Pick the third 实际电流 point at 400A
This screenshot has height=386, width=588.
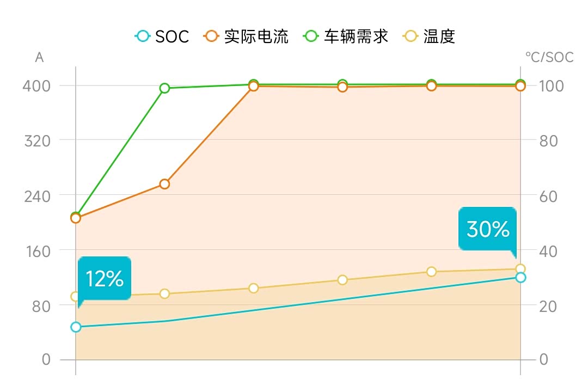pyautogui.click(x=253, y=87)
